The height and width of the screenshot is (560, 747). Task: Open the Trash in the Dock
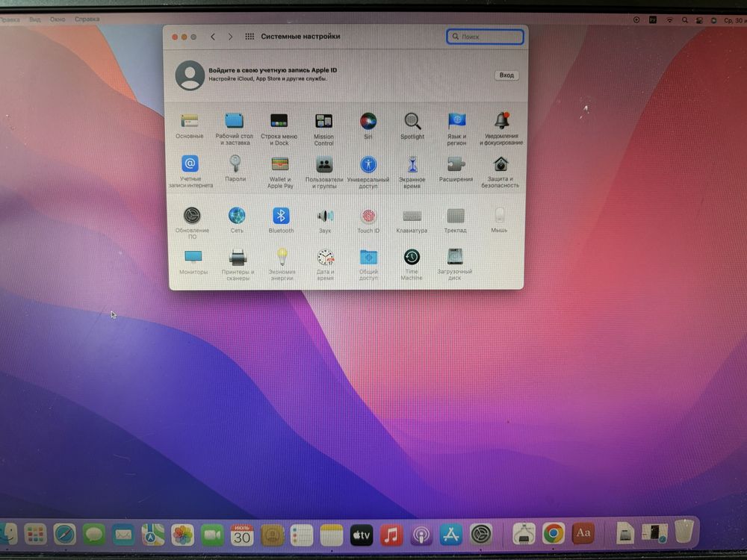(684, 531)
